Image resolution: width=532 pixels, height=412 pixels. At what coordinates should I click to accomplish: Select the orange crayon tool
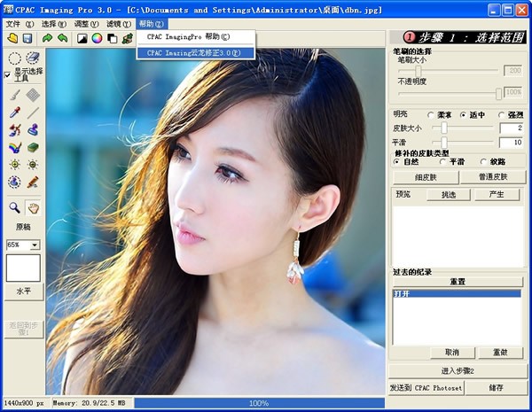33,183
